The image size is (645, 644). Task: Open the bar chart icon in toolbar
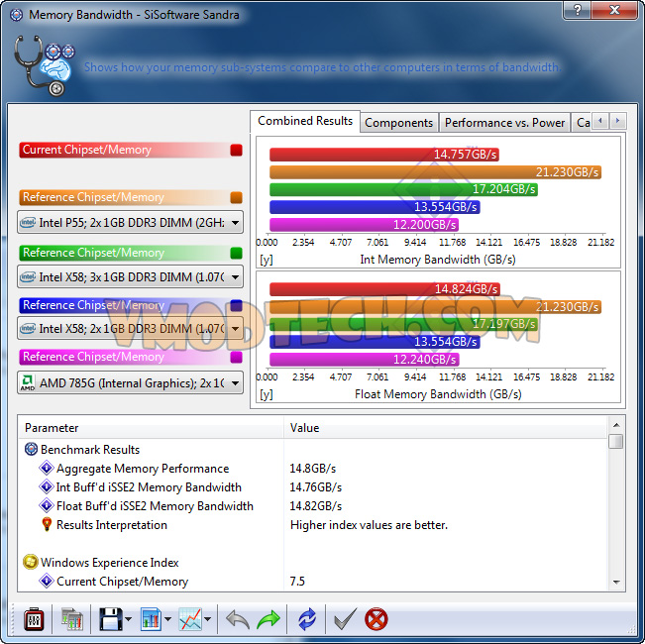(x=151, y=619)
